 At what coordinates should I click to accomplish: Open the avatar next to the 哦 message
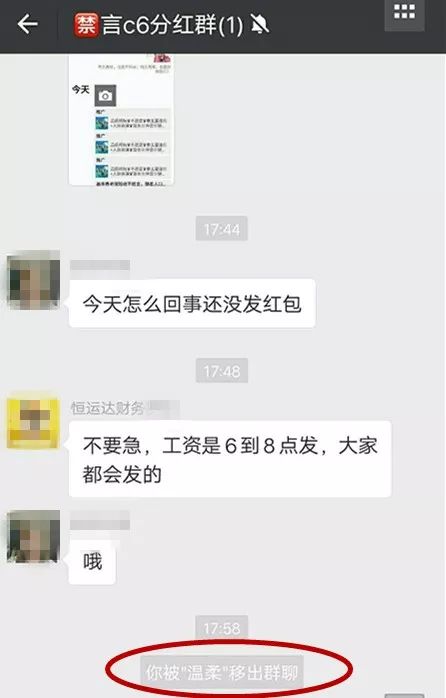(33, 537)
